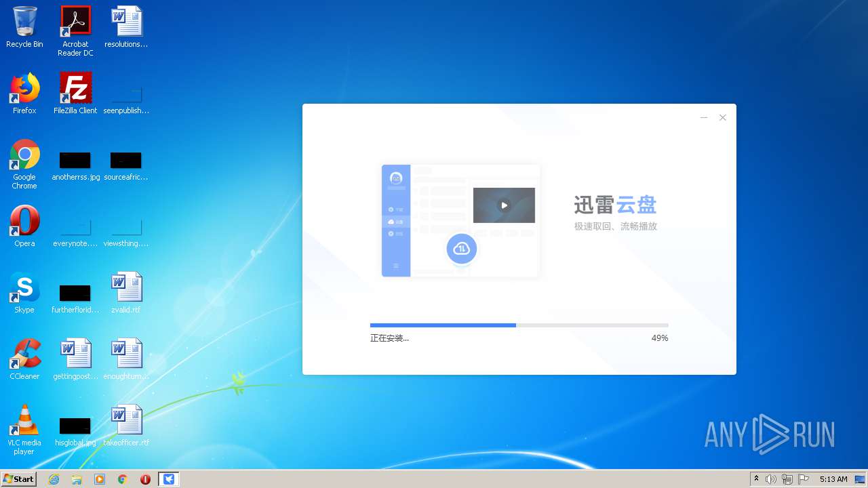The image size is (868, 488).
Task: Minimize the Xunlei installer window
Action: pos(704,118)
